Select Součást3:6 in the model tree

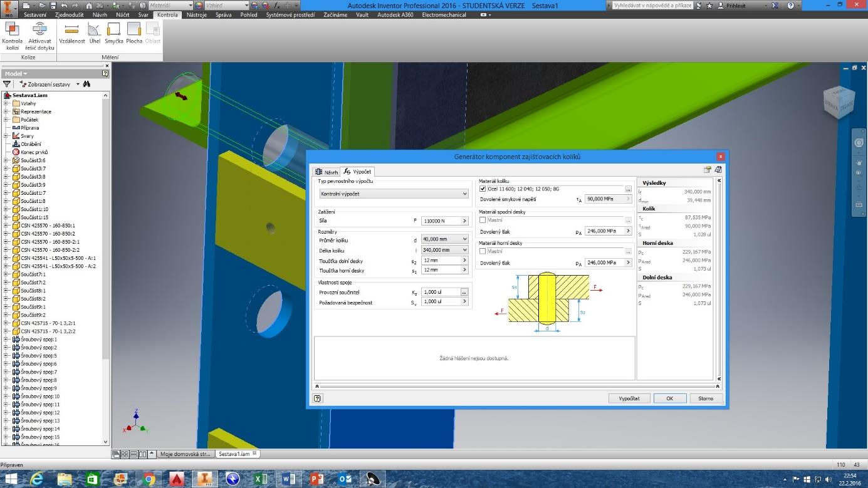[33, 160]
